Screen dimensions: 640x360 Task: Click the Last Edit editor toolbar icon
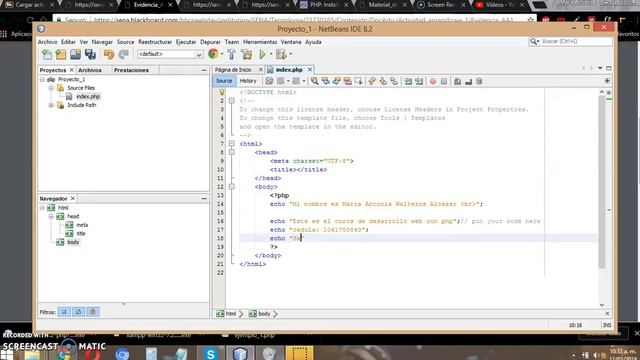point(269,81)
